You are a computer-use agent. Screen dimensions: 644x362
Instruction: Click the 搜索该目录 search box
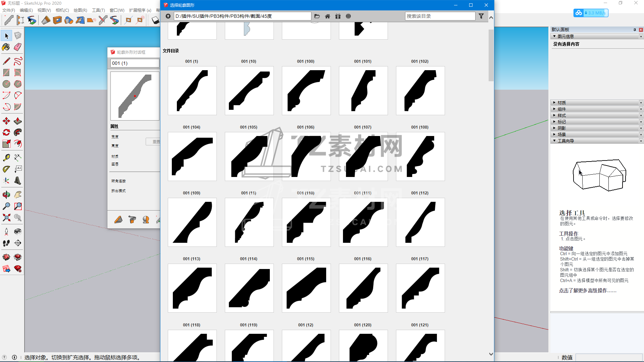coord(440,16)
